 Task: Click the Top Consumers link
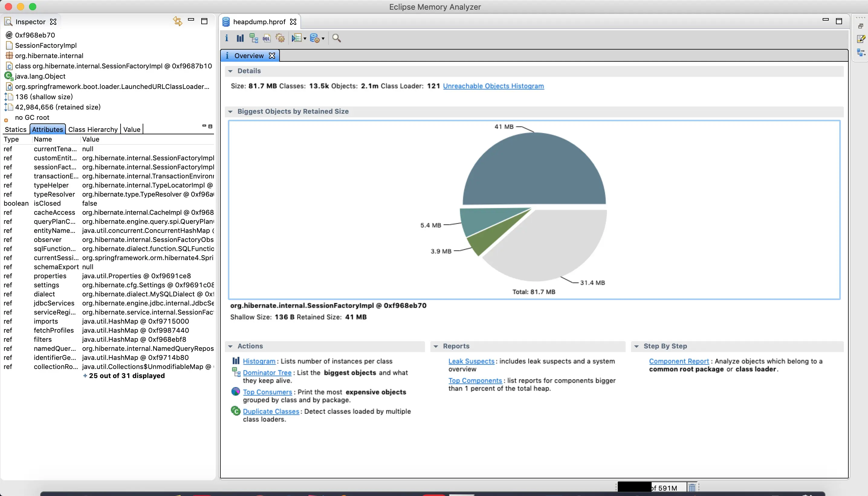tap(267, 392)
